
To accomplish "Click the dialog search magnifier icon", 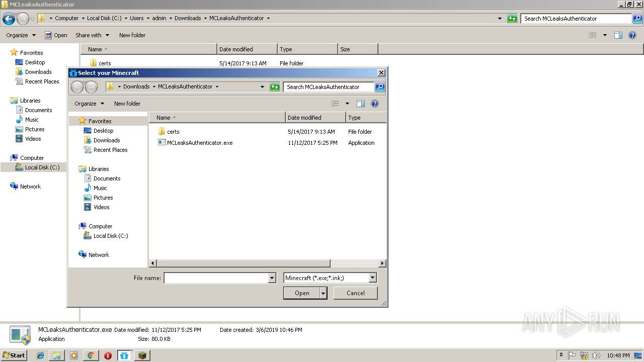I will pos(380,87).
